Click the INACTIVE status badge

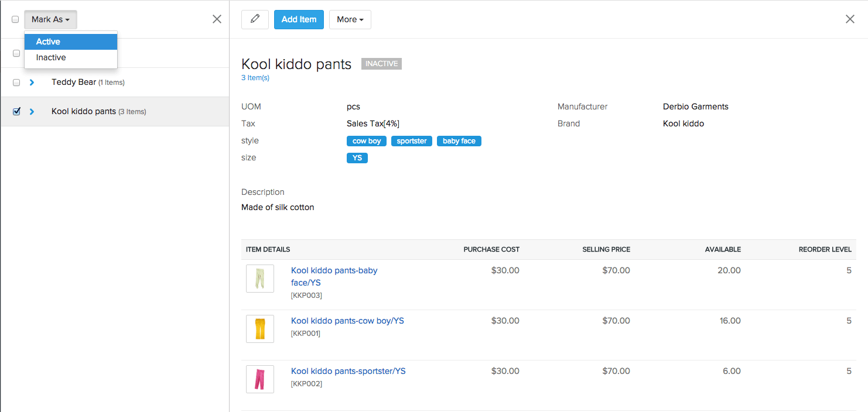[381, 63]
